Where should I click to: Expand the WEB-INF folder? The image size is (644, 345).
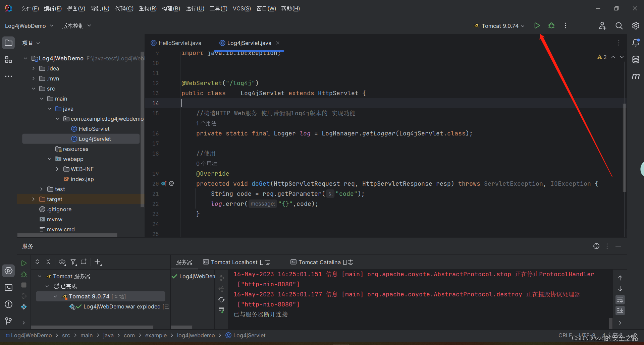(57, 169)
